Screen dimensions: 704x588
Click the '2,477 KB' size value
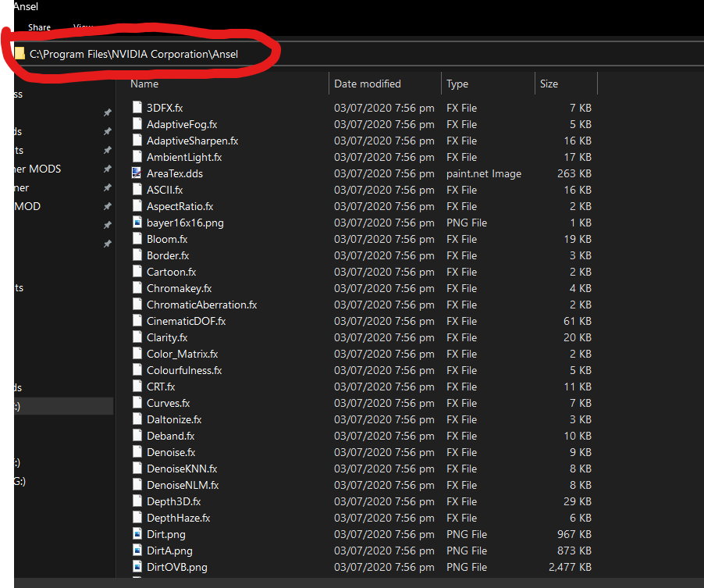pos(570,567)
